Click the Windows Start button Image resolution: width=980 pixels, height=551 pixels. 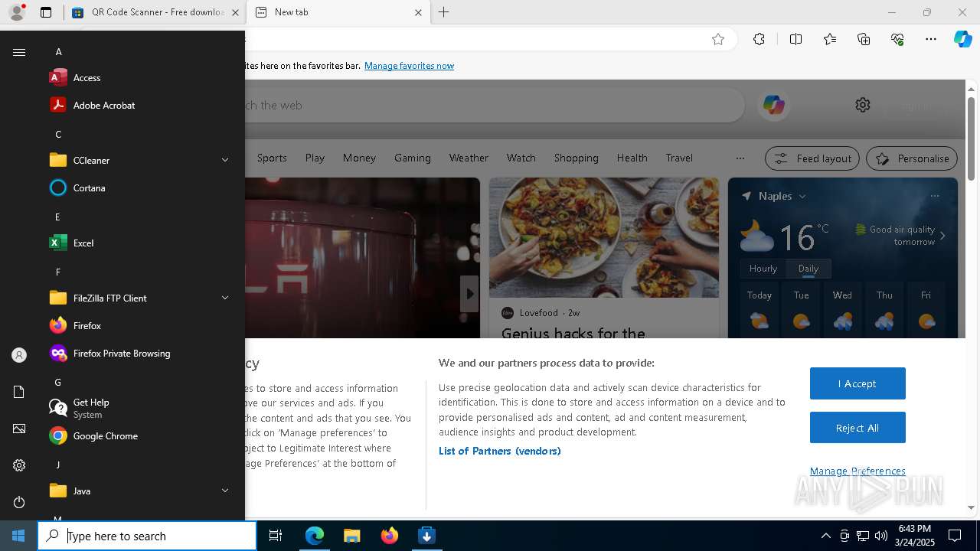[18, 536]
